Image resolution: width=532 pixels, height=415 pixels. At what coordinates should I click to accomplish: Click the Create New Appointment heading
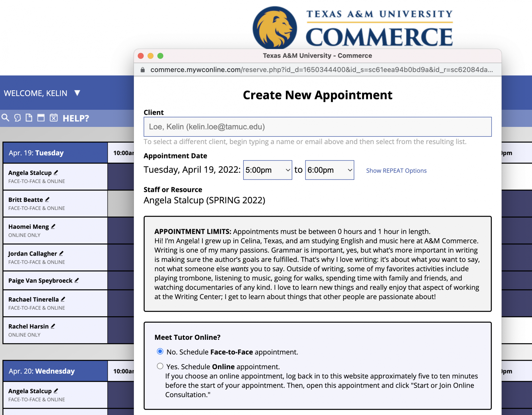[x=318, y=95]
